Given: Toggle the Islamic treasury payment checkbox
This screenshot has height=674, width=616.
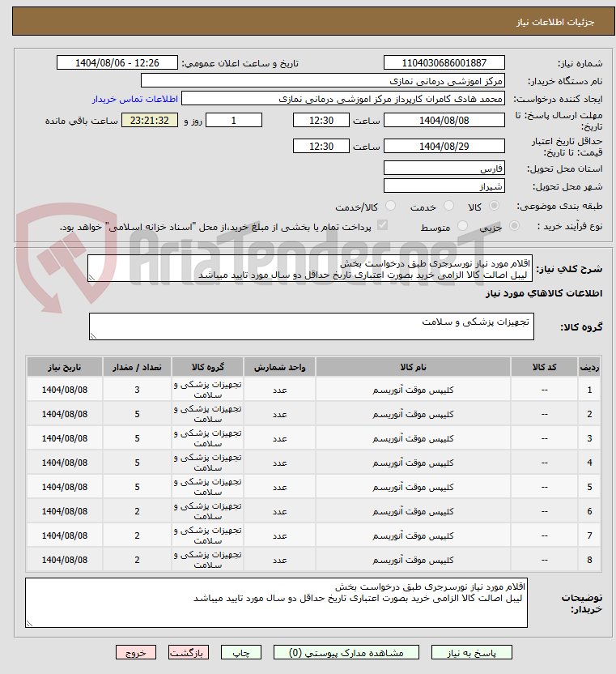Looking at the screenshot, I should [x=382, y=225].
